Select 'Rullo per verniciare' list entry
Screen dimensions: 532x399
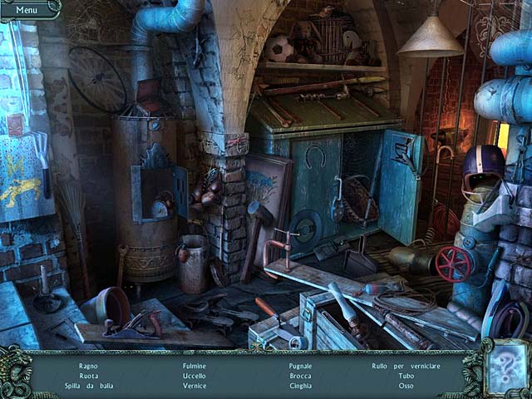pos(406,366)
